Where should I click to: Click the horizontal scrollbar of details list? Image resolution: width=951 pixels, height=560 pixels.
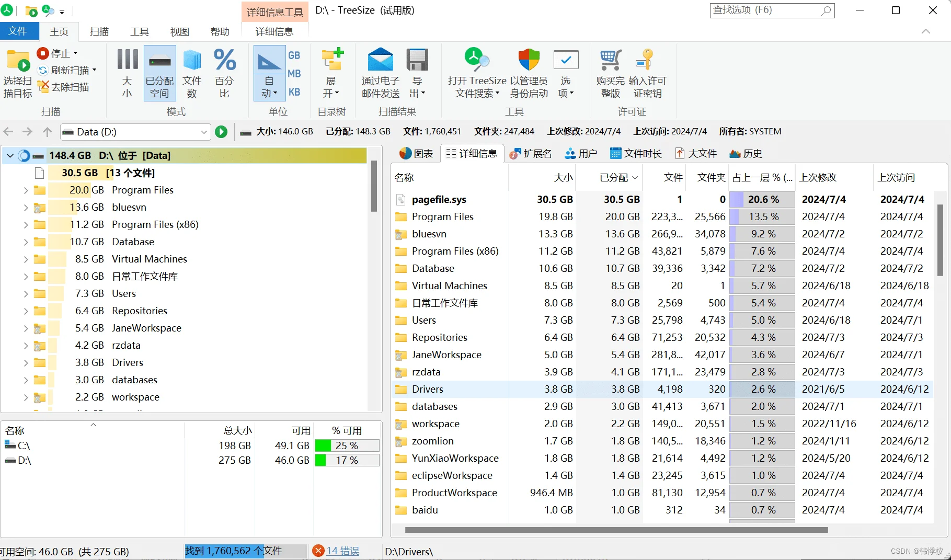616,530
